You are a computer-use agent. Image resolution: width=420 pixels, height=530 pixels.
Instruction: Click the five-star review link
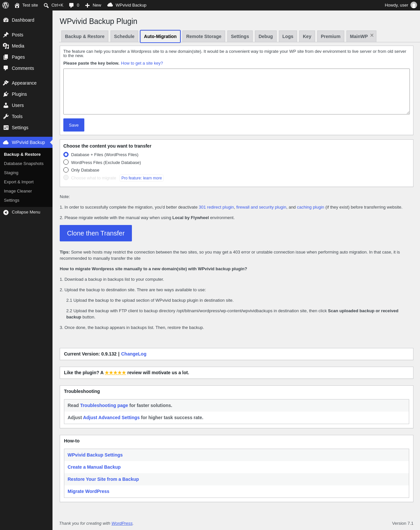[x=115, y=373]
